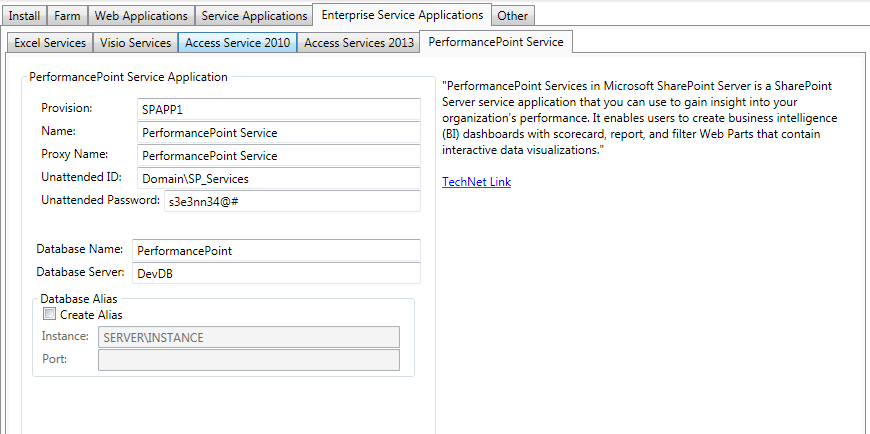Select PerformancePoint Service sub-tab

(496, 42)
